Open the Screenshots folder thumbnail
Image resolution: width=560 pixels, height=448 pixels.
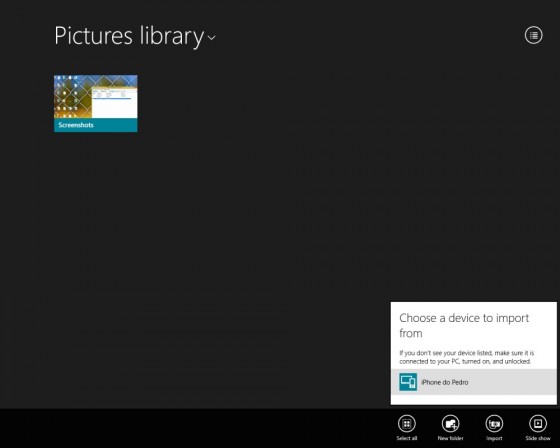[x=96, y=103]
